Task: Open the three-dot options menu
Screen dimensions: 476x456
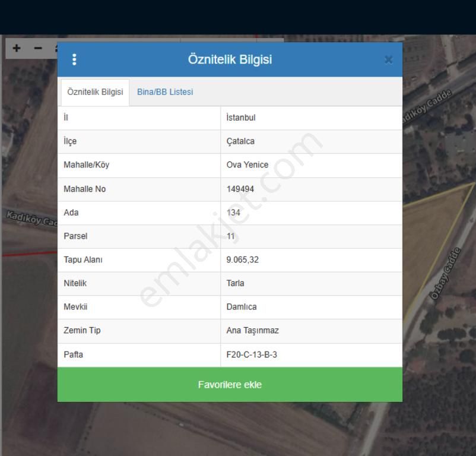Action: pos(74,59)
